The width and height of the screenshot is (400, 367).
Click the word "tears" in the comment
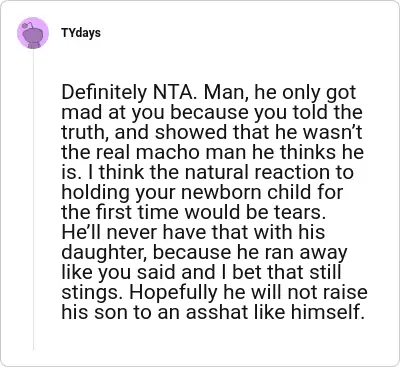point(300,213)
